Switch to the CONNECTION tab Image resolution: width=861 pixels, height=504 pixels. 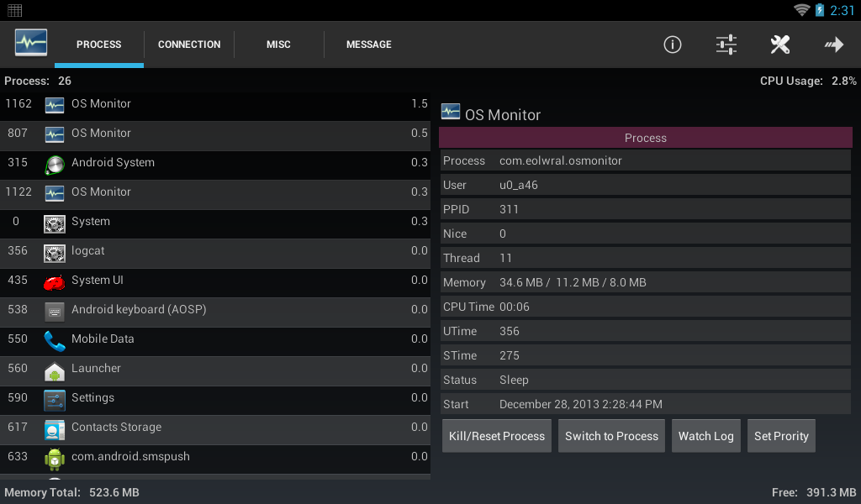pyautogui.click(x=189, y=45)
